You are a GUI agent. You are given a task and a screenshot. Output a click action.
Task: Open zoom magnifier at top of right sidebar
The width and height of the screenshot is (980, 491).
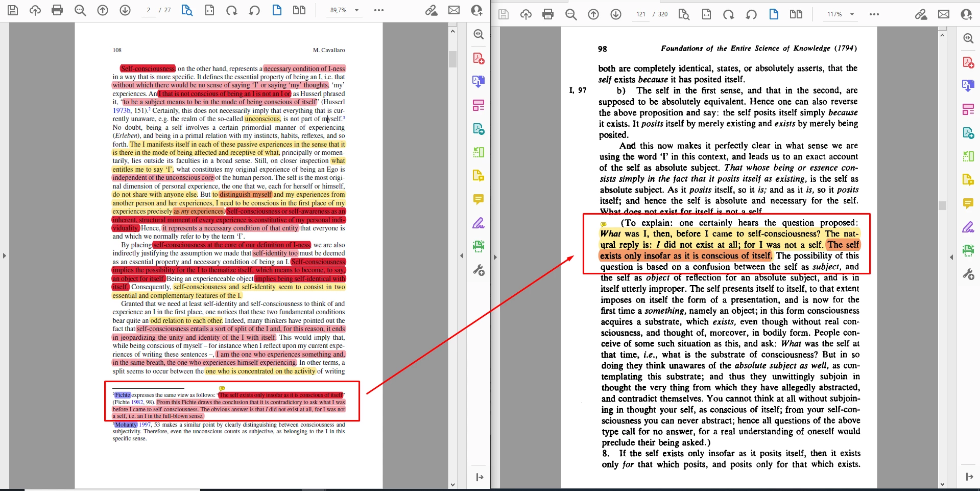pos(968,38)
